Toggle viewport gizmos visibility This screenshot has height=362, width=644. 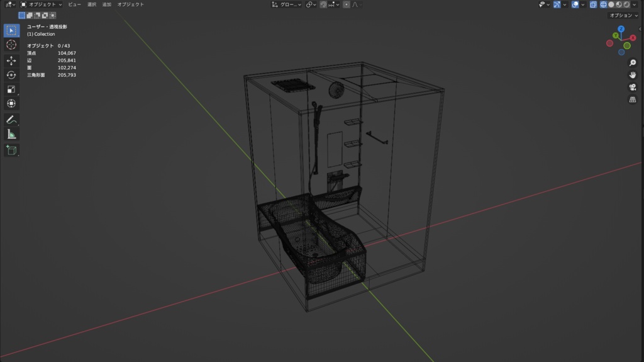pos(557,4)
